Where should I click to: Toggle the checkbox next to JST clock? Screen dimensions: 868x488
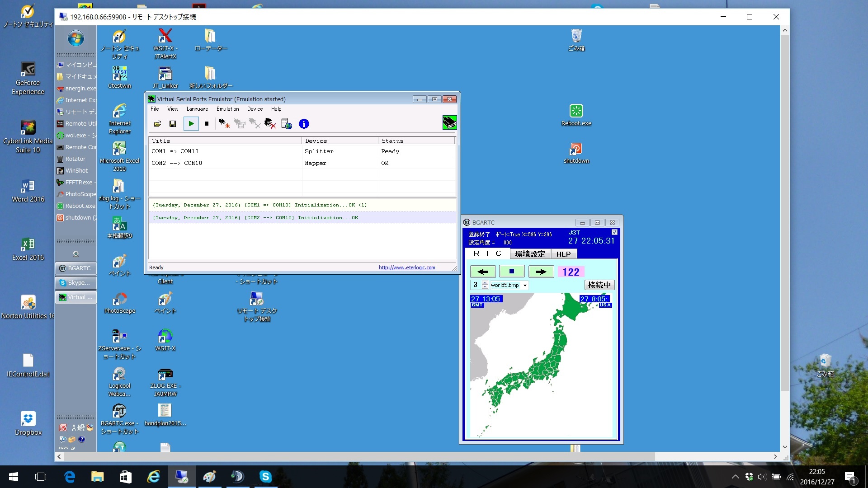point(614,232)
